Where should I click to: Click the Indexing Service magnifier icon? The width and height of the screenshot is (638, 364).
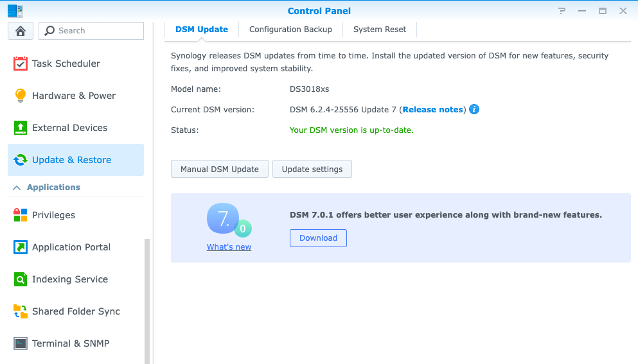click(x=21, y=279)
